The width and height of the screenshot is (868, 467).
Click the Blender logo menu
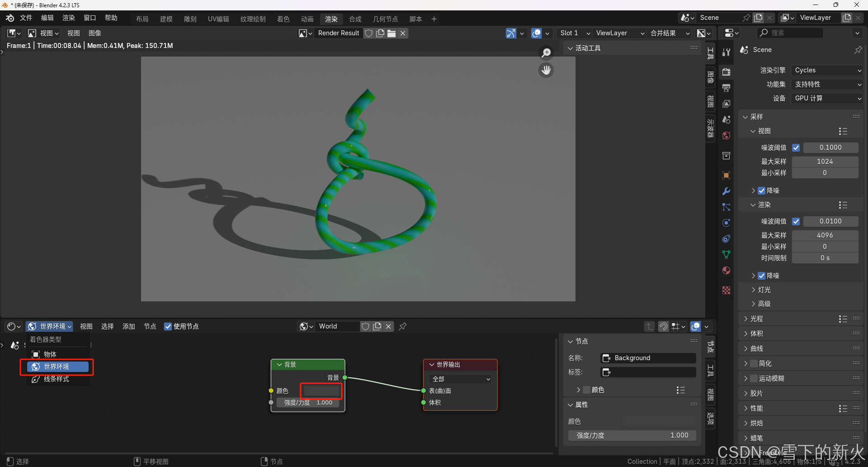pyautogui.click(x=10, y=18)
